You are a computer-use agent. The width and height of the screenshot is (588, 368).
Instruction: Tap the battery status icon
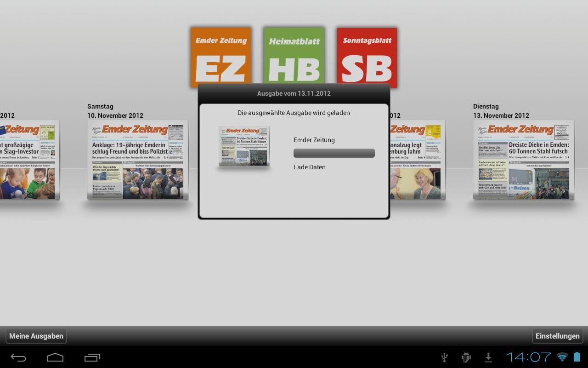click(577, 357)
